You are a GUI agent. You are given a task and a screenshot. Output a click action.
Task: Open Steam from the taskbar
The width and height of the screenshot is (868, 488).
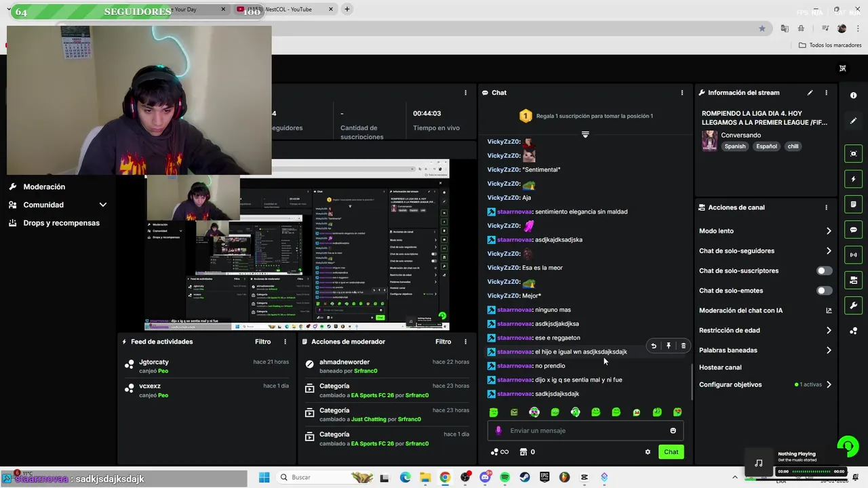[x=525, y=477]
